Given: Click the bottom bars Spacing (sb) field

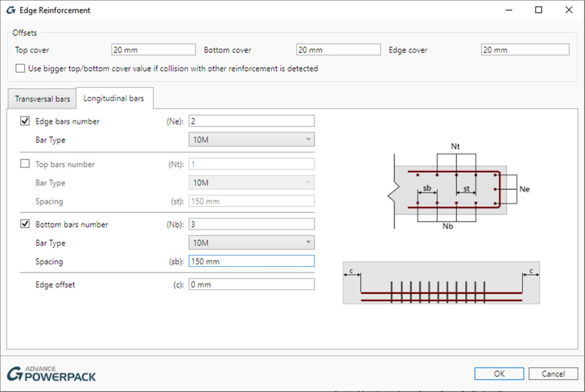Looking at the screenshot, I should pos(251,261).
